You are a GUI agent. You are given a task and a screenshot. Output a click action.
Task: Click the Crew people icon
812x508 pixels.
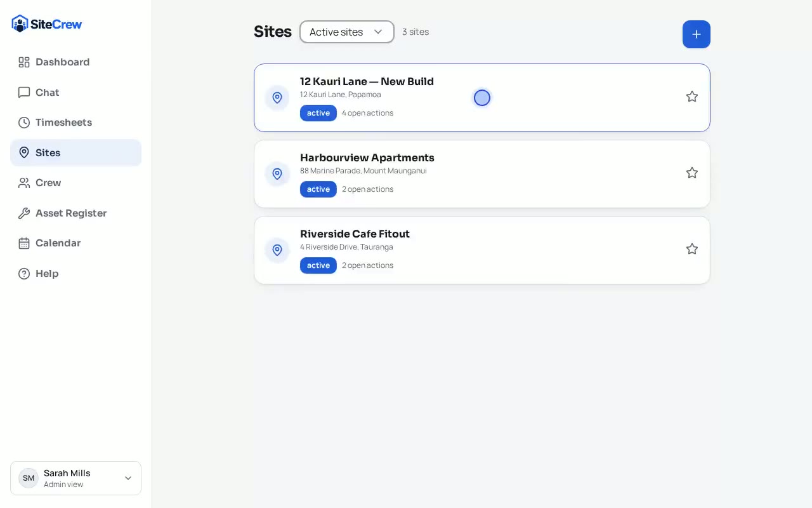pyautogui.click(x=24, y=183)
